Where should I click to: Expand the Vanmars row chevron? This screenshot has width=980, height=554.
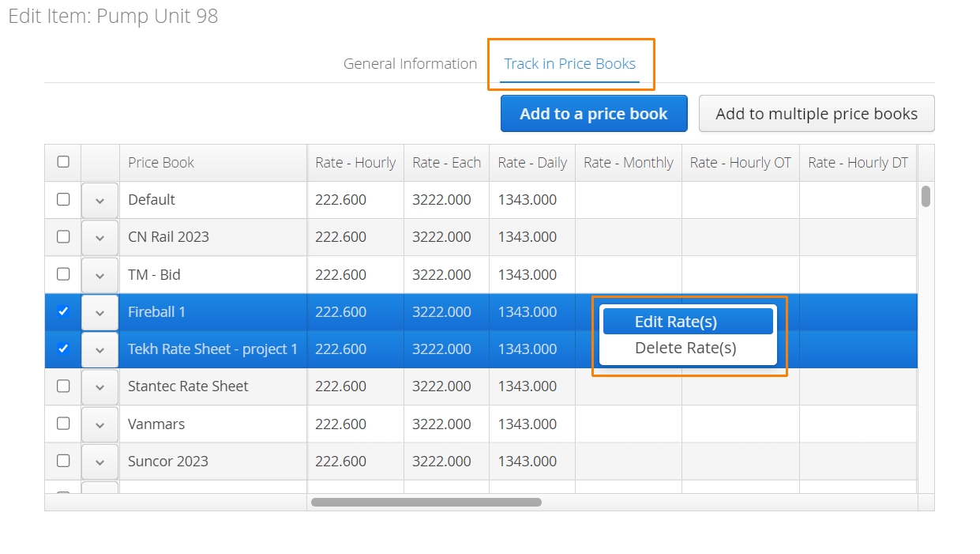pos(100,425)
